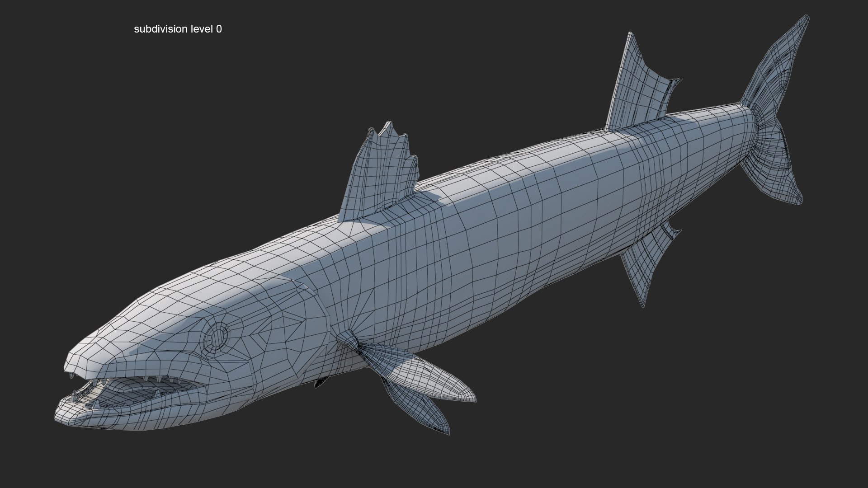This screenshot has width=868, height=488.
Task: Click the 'subdivision level 0' label text
Action: pyautogui.click(x=178, y=29)
